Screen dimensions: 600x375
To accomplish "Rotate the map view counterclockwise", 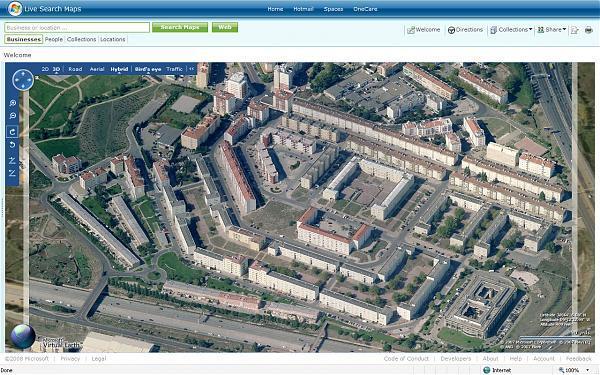I will click(x=12, y=145).
